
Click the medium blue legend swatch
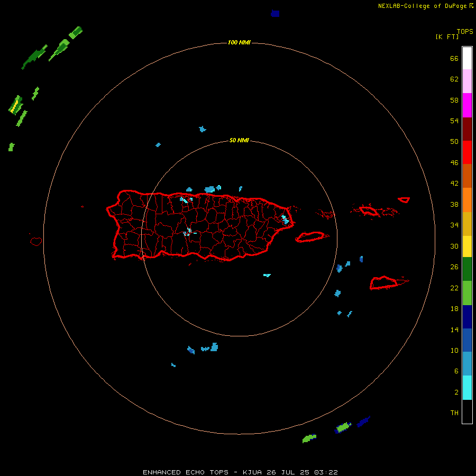click(x=467, y=340)
